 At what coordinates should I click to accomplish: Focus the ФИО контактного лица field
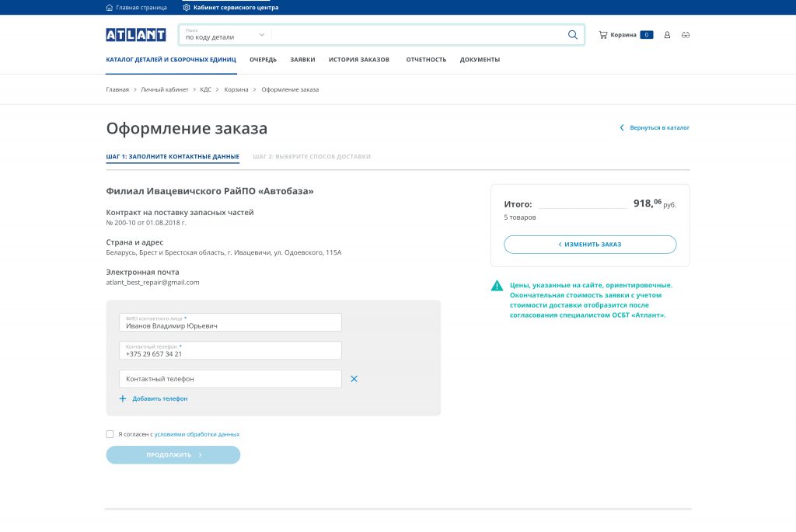(230, 323)
